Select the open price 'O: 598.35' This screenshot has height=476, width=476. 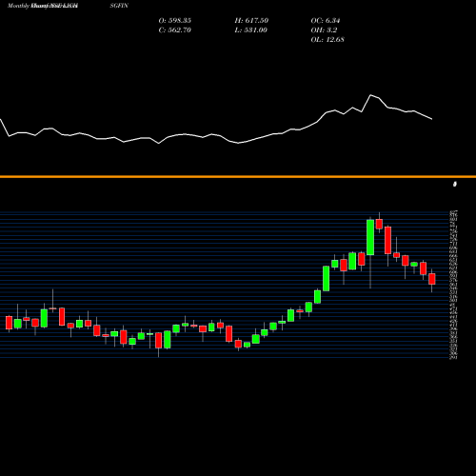[x=175, y=20]
